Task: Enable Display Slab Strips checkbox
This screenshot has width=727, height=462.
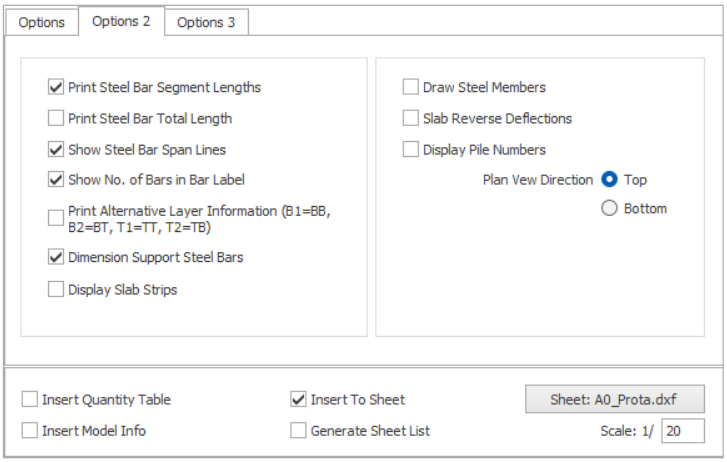Action: pyautogui.click(x=56, y=289)
